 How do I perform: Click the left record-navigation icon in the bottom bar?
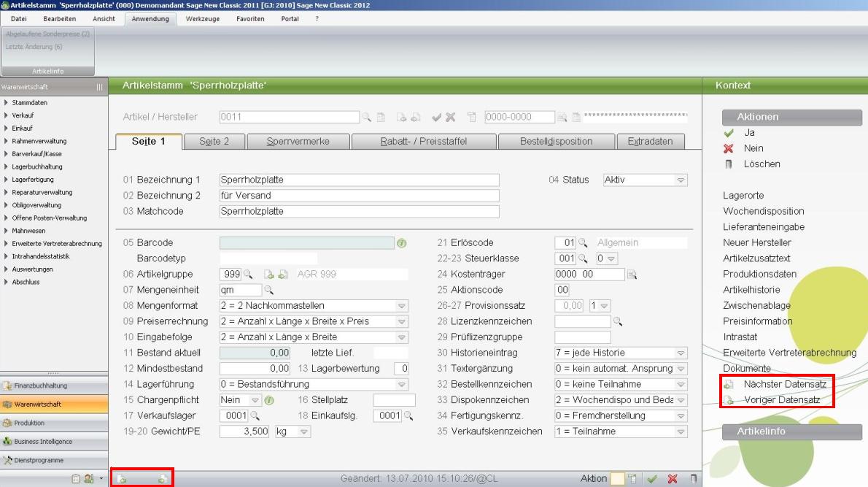tap(122, 479)
